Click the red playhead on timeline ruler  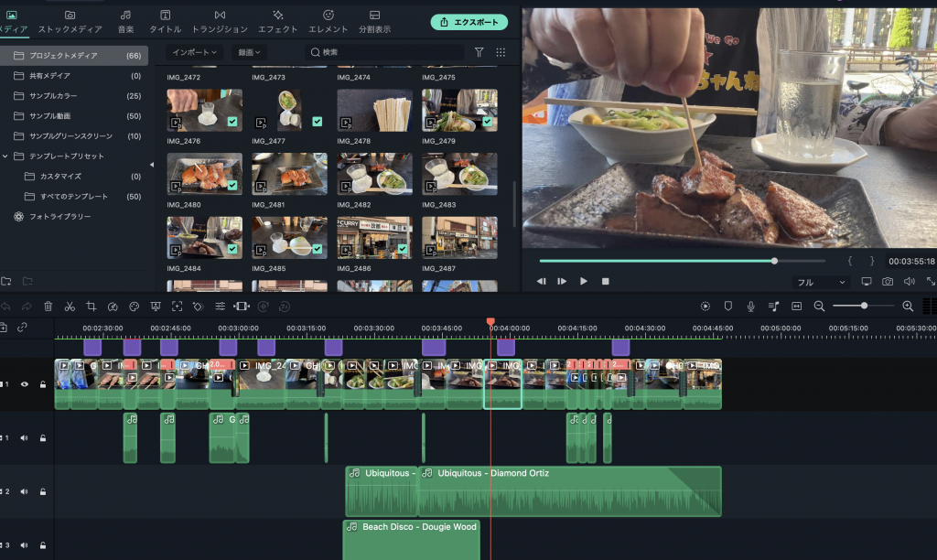coord(490,322)
